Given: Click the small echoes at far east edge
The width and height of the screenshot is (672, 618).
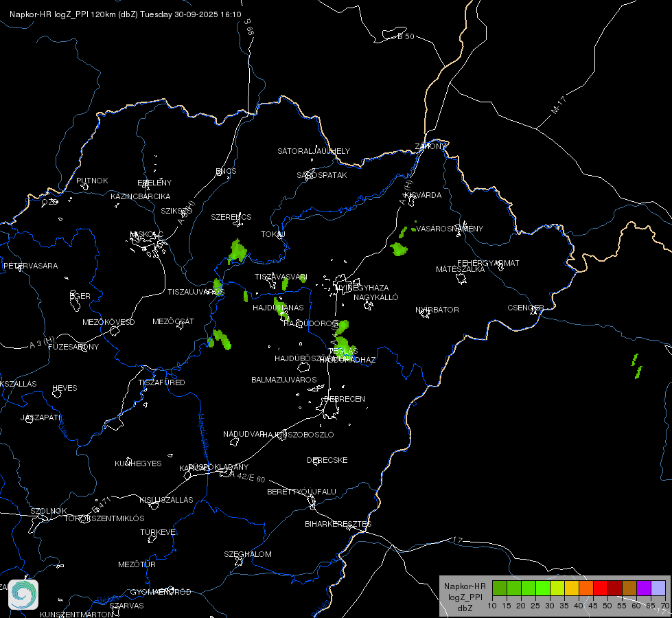Looking at the screenshot, I should tap(636, 366).
